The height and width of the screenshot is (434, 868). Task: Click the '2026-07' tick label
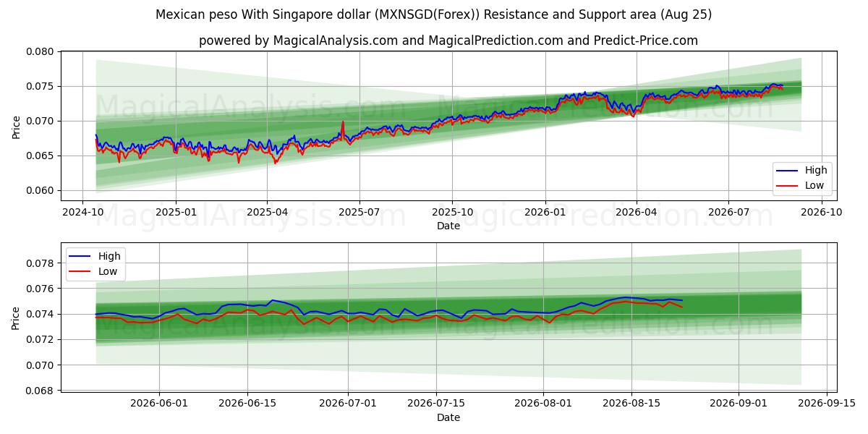tap(728, 212)
